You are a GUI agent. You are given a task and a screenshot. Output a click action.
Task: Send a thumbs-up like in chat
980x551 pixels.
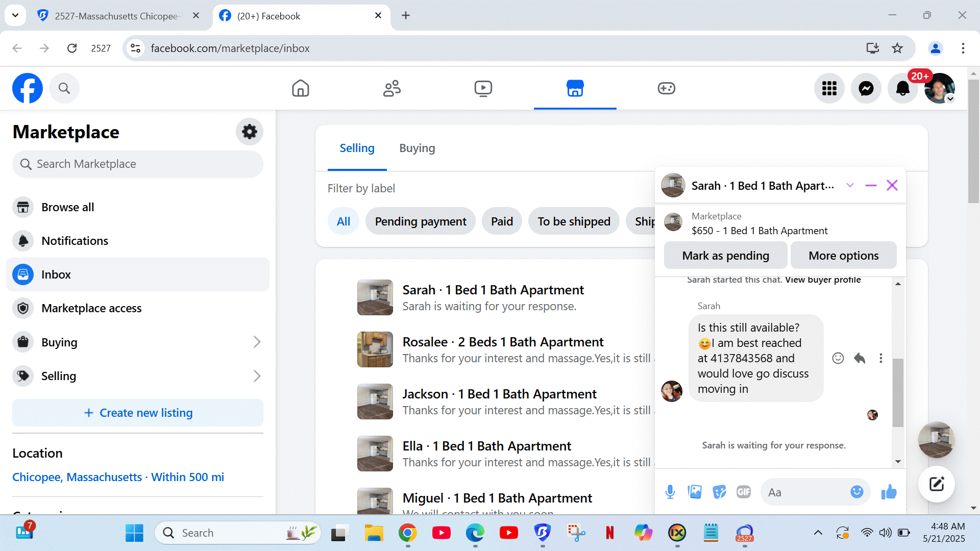coord(889,492)
